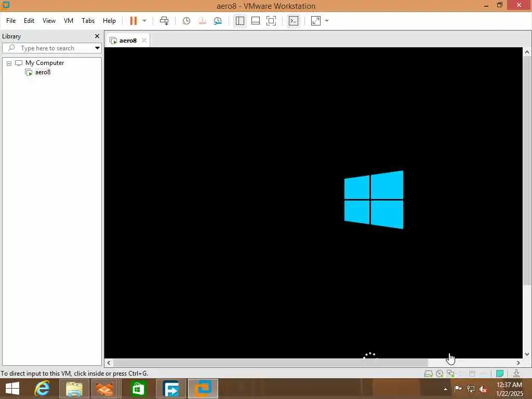Open the Windows Start button
This screenshot has width=532, height=399.
coord(12,389)
